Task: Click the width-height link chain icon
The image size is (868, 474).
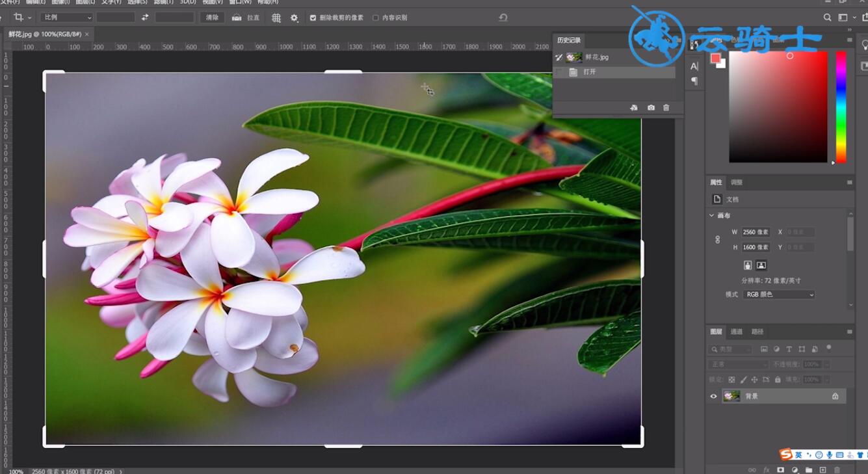Action: pyautogui.click(x=718, y=239)
